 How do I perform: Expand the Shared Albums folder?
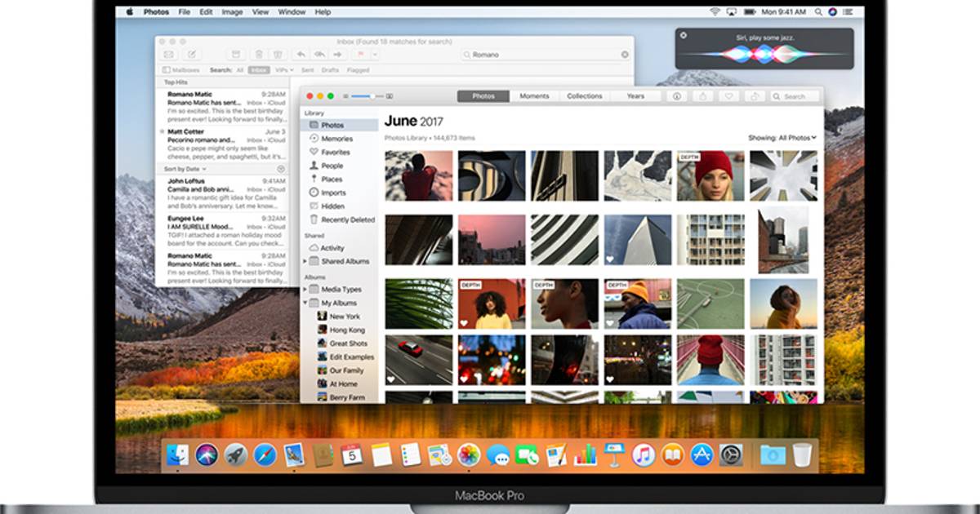coord(305,262)
